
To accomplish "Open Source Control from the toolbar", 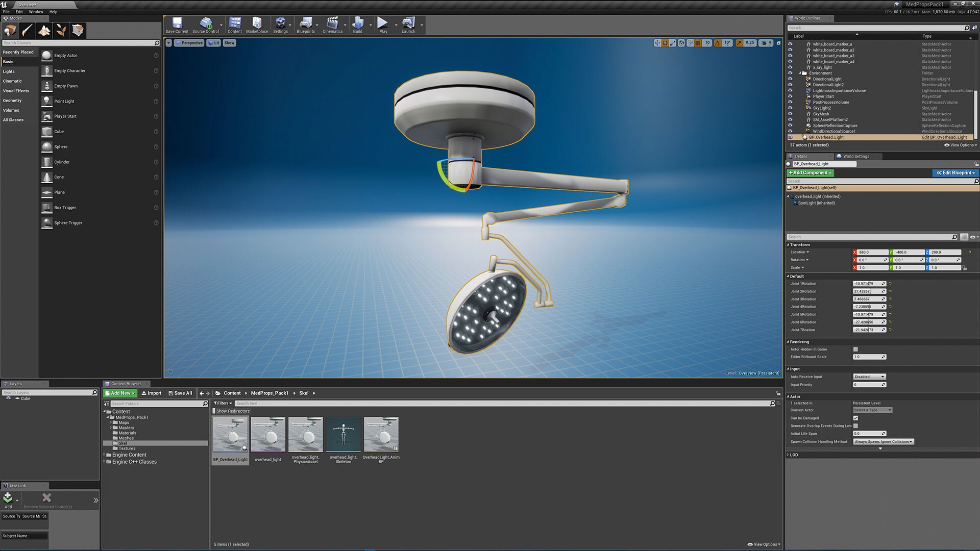I will [x=205, y=23].
